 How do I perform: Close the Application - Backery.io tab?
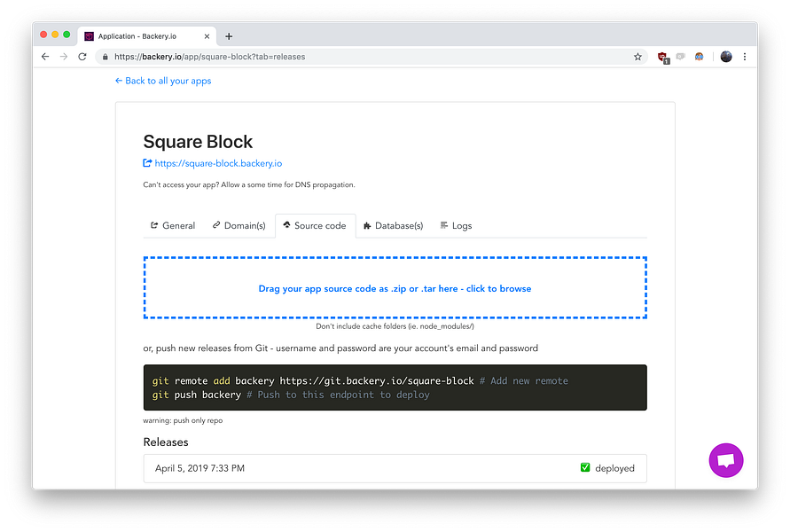click(x=207, y=36)
